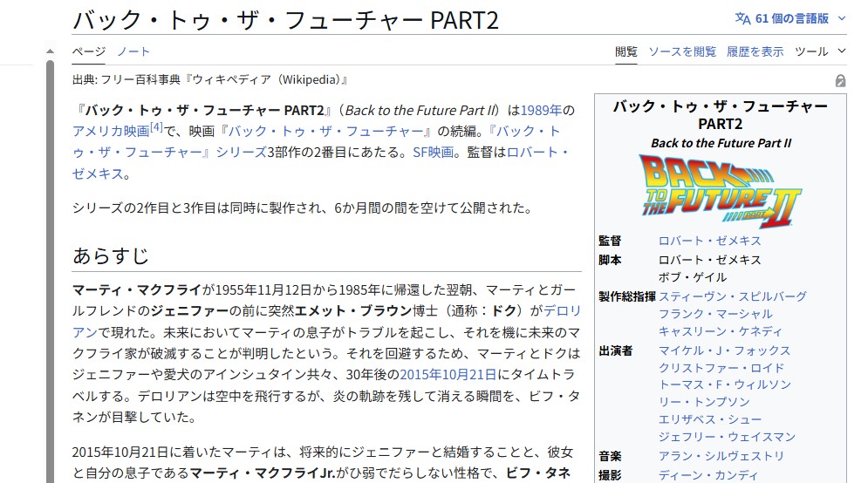Follow the 1989年 link
The width and height of the screenshot is (868, 483).
tap(541, 110)
